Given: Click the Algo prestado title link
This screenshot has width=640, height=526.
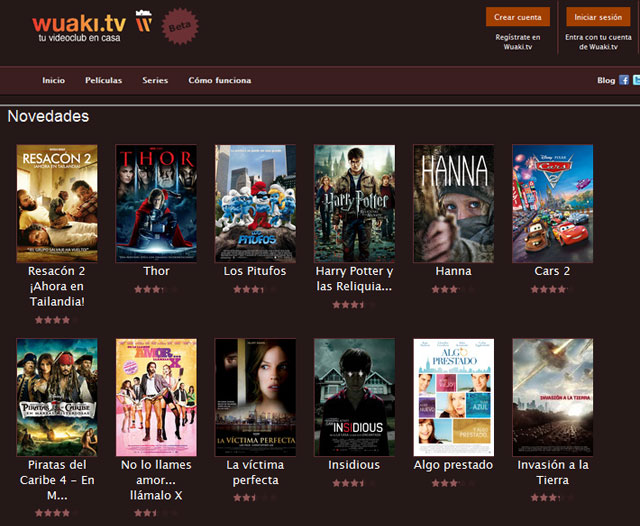Looking at the screenshot, I should tap(453, 465).
